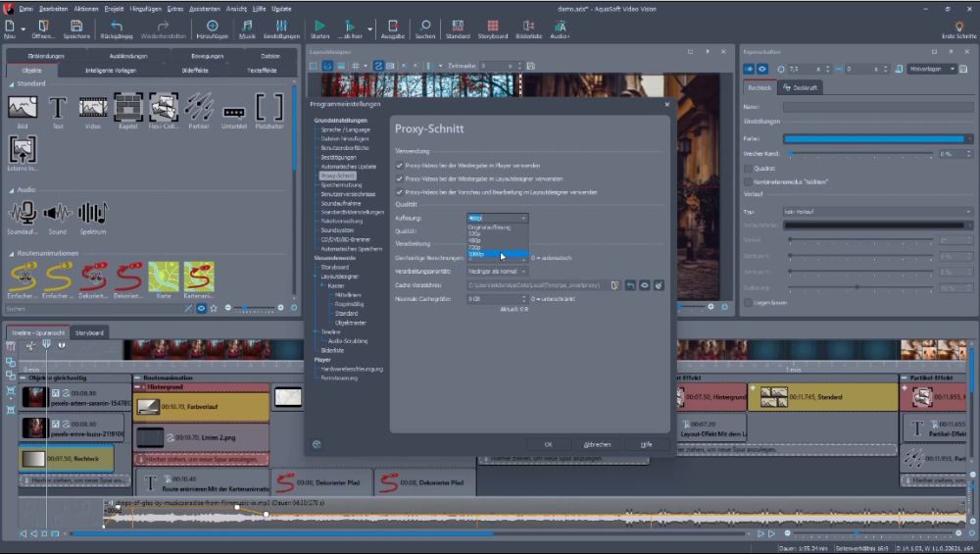Open the Verarbeitungspriorität dropdown
The width and height of the screenshot is (980, 554).
click(497, 271)
